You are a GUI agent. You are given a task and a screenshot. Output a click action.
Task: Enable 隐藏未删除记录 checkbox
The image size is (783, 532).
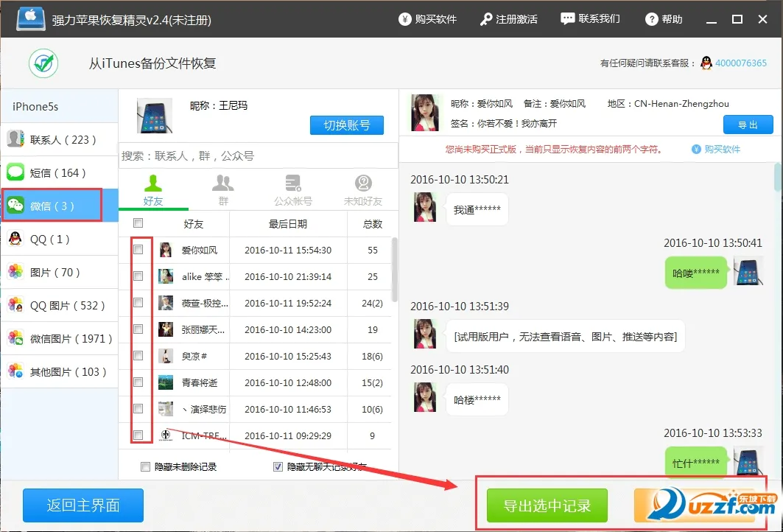click(145, 466)
